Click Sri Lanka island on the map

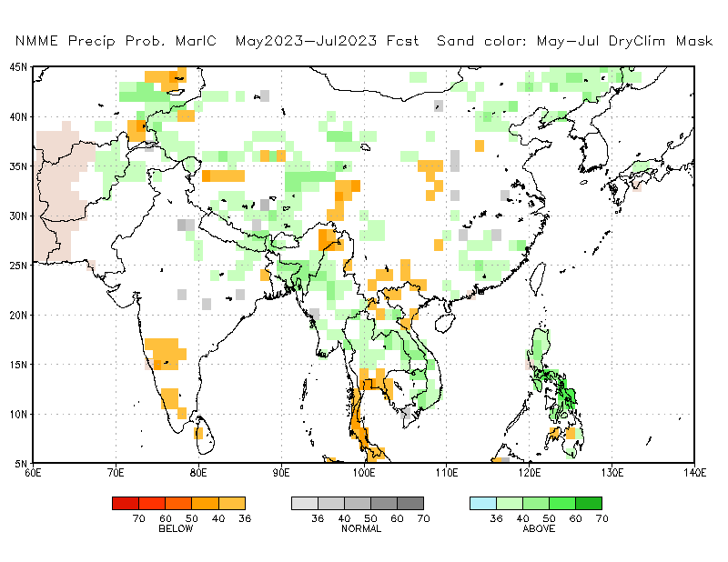point(206,437)
